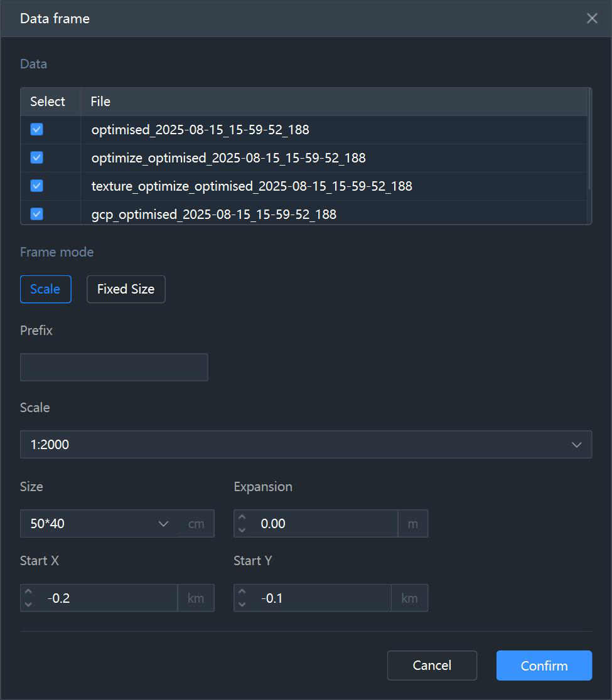Cancel the data frame dialog

click(x=432, y=666)
